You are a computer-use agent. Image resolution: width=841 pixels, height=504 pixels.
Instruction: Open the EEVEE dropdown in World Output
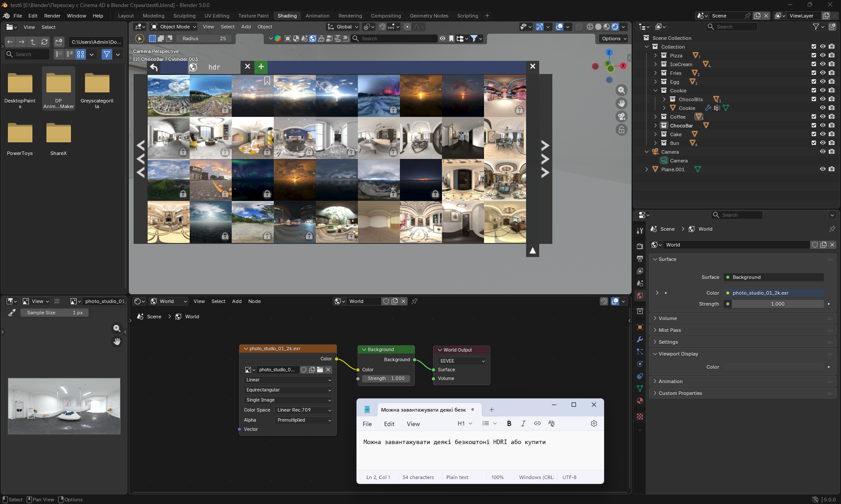[x=462, y=361]
